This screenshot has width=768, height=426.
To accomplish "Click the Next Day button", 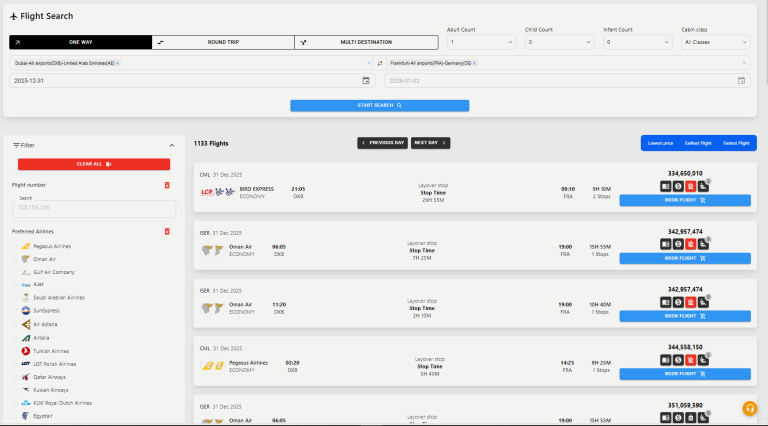I will [430, 143].
